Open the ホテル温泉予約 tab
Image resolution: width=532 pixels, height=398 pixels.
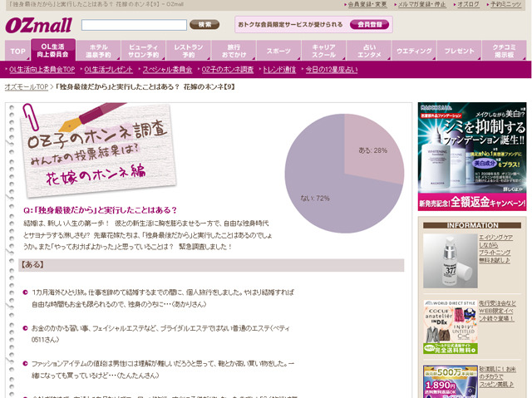97,51
